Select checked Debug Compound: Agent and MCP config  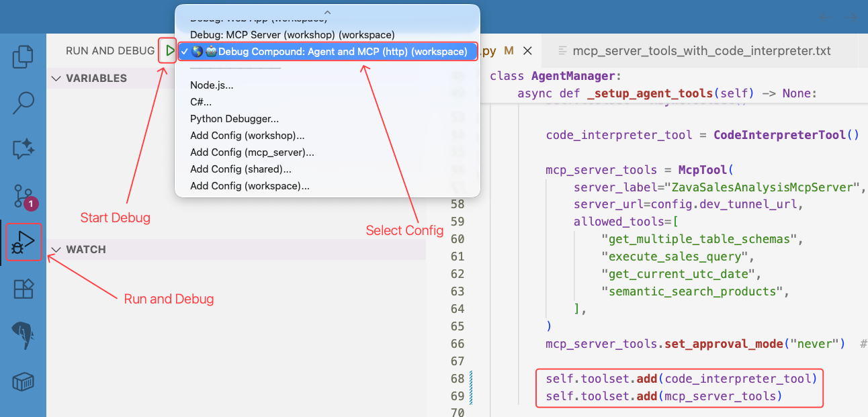pos(329,52)
